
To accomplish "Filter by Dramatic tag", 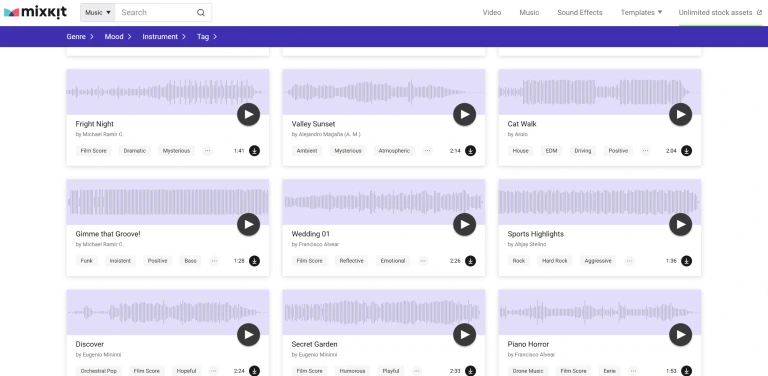I will 135,151.
